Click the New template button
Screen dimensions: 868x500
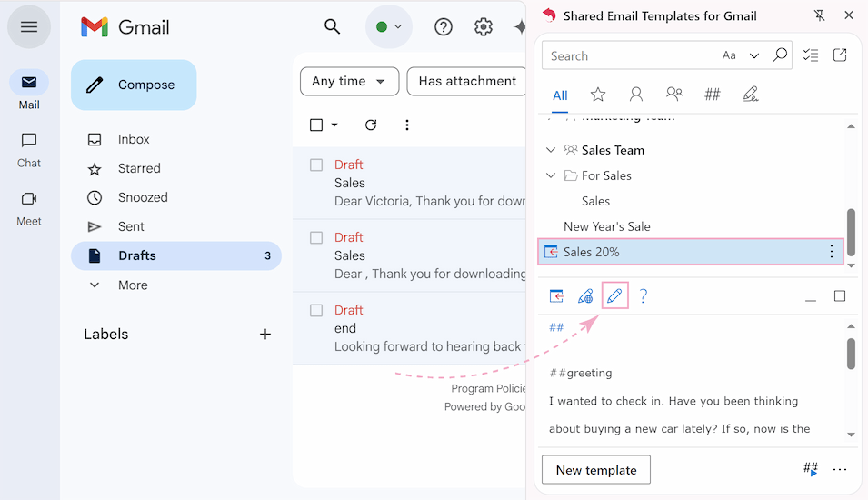click(x=596, y=470)
